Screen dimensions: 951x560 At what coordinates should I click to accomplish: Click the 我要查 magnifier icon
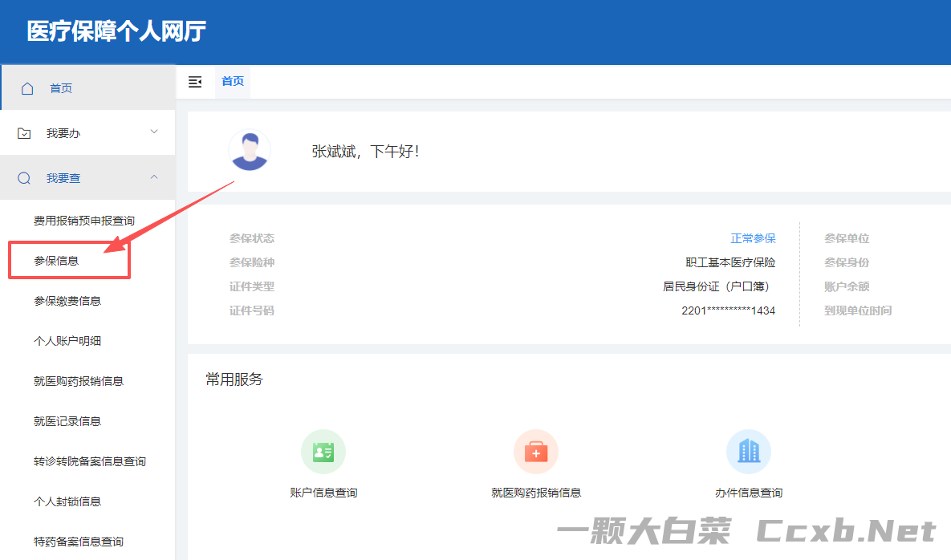point(24,178)
